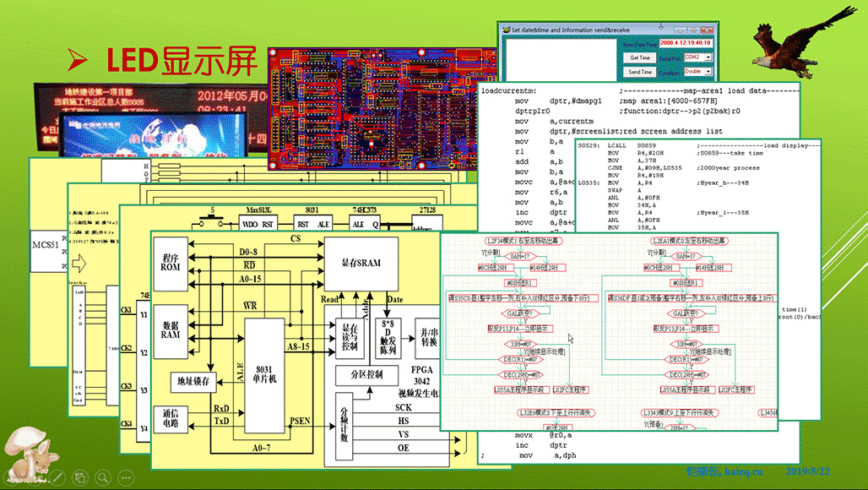Click the kaizq.cn footer text
Screen dimensions: 868x490
742,471
